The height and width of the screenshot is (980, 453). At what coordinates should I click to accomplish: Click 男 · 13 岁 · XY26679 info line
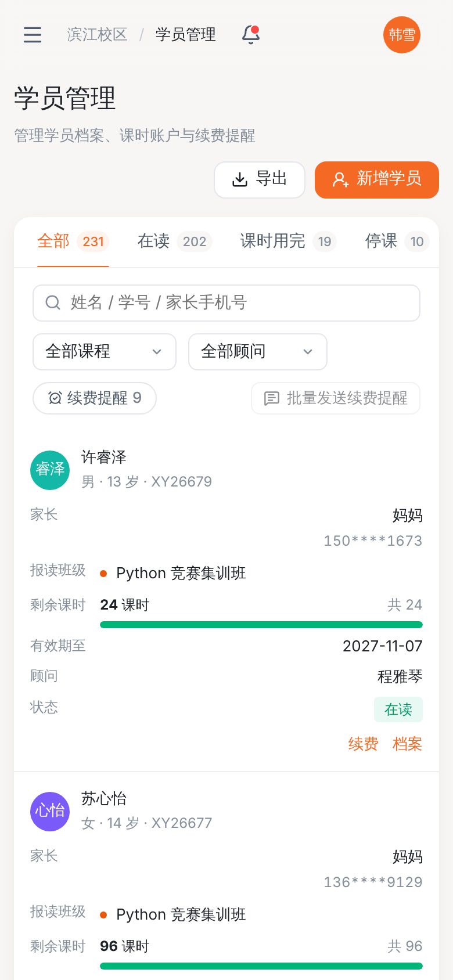click(146, 482)
